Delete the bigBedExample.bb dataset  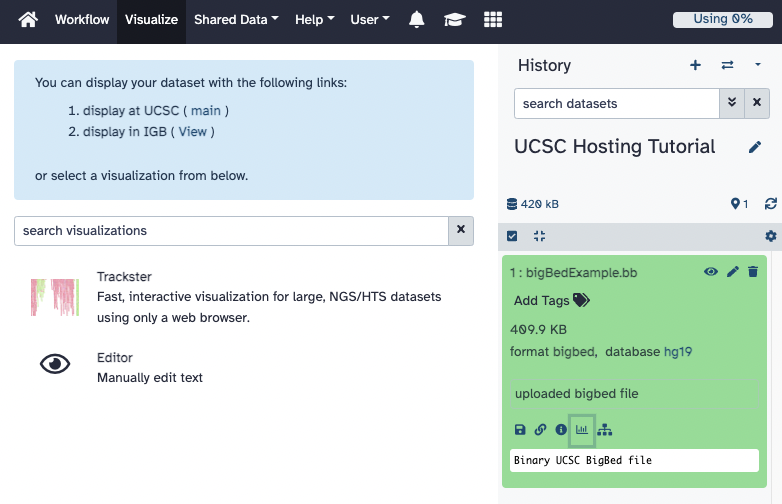pyautogui.click(x=753, y=272)
